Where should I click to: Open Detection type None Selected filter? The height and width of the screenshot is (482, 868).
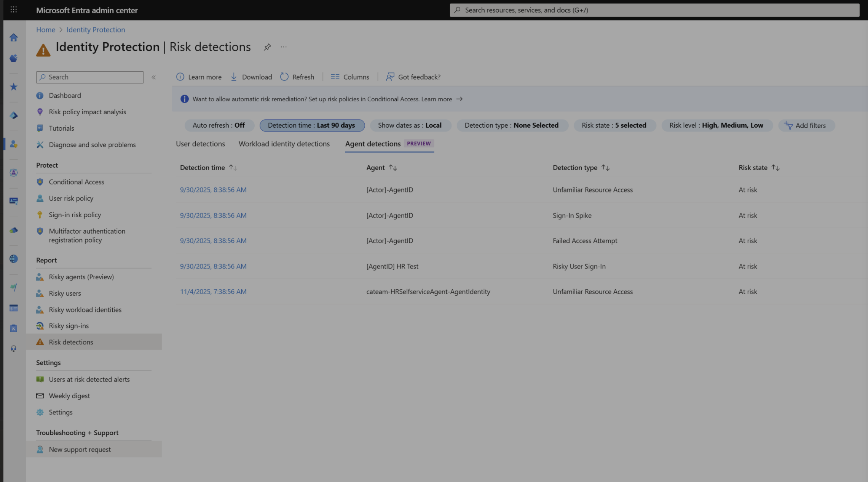(x=512, y=125)
